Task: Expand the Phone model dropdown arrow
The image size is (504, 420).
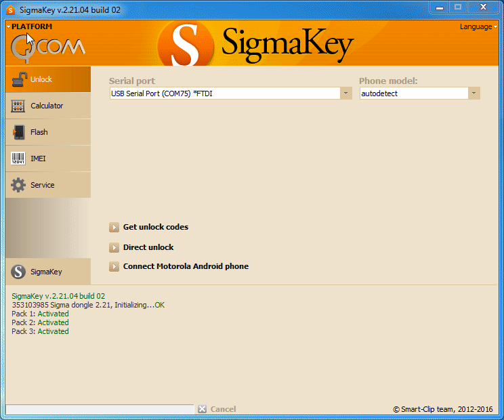Action: pos(474,93)
